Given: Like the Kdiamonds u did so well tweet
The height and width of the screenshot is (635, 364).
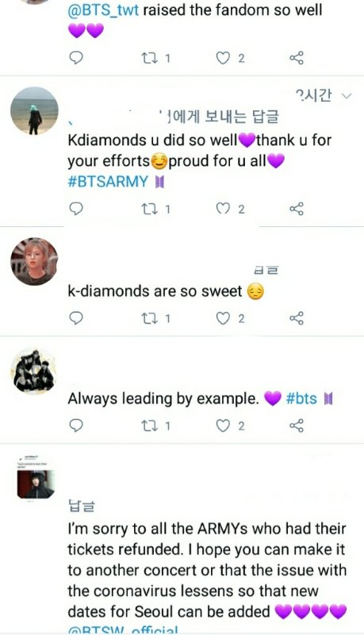Looking at the screenshot, I should [x=223, y=209].
